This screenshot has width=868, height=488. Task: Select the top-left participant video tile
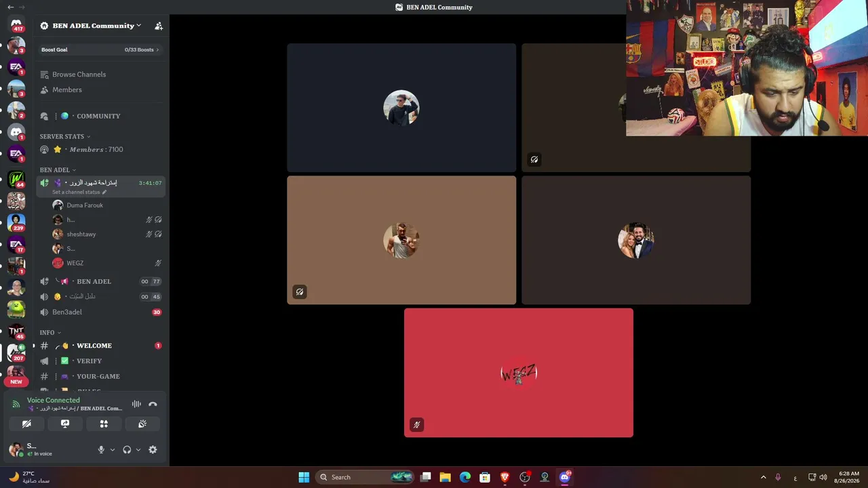(401, 108)
